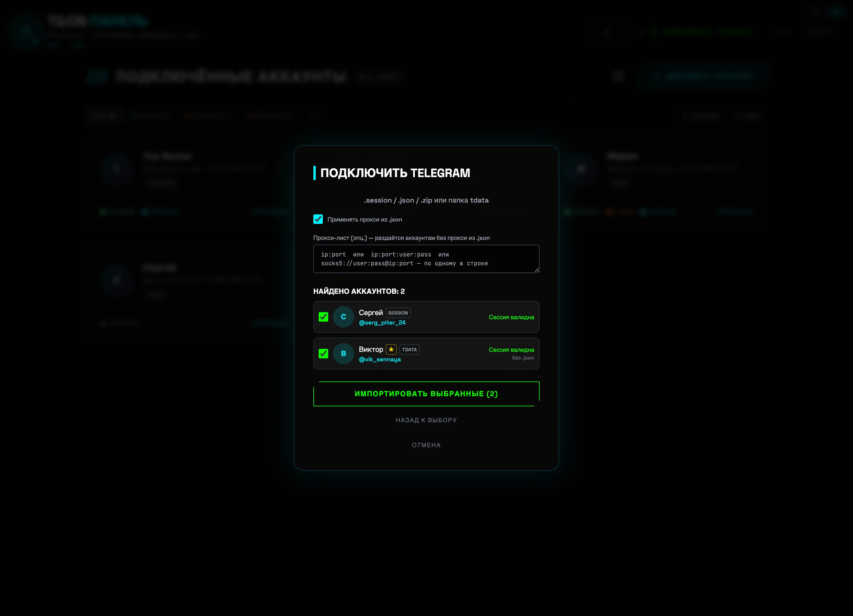853x616 pixels.
Task: Click the 'без .json' note
Action: point(523,358)
